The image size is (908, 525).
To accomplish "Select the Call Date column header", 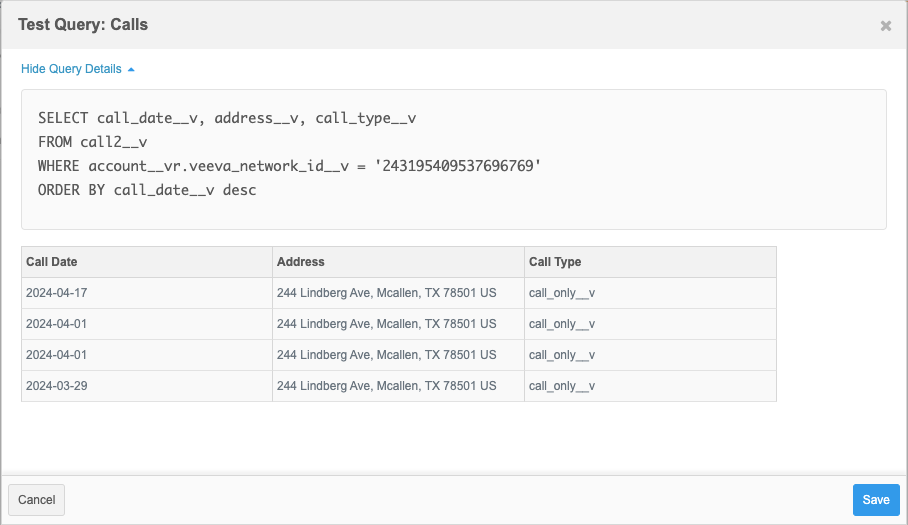I will pos(52,262).
